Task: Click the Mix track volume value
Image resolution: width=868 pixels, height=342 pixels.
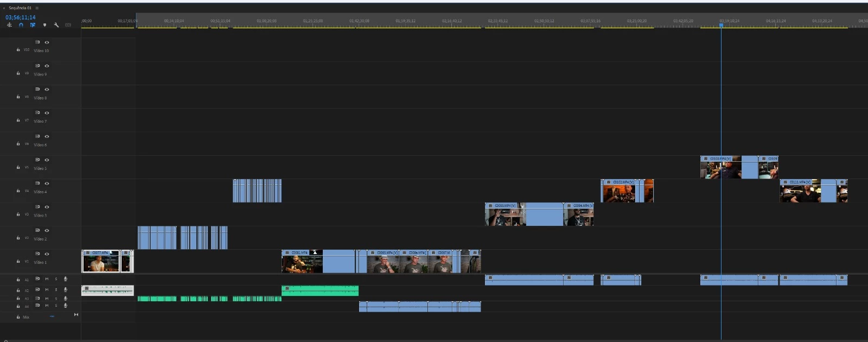Action: pos(52,316)
